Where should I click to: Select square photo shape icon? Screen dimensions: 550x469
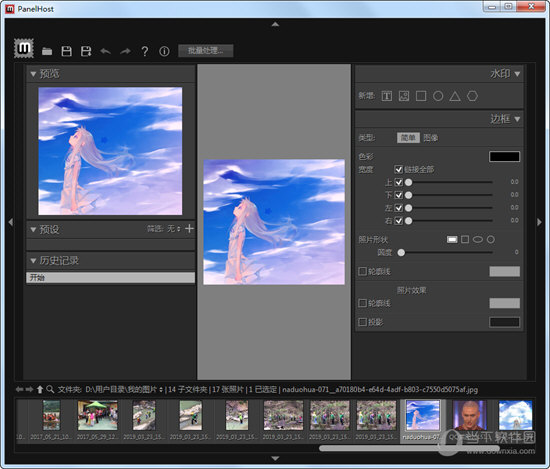[x=465, y=239]
